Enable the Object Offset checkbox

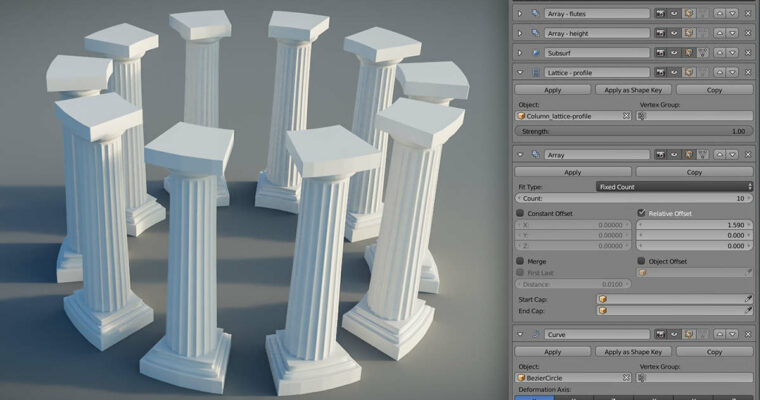[x=641, y=261]
